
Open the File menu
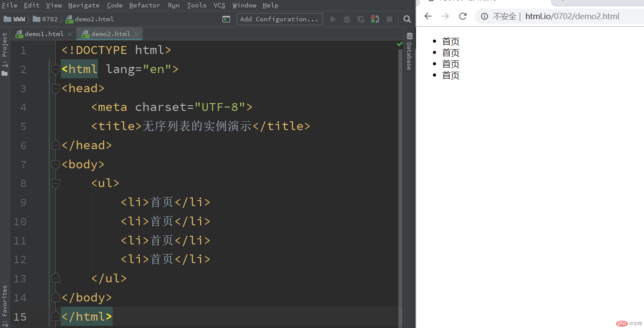pos(10,5)
